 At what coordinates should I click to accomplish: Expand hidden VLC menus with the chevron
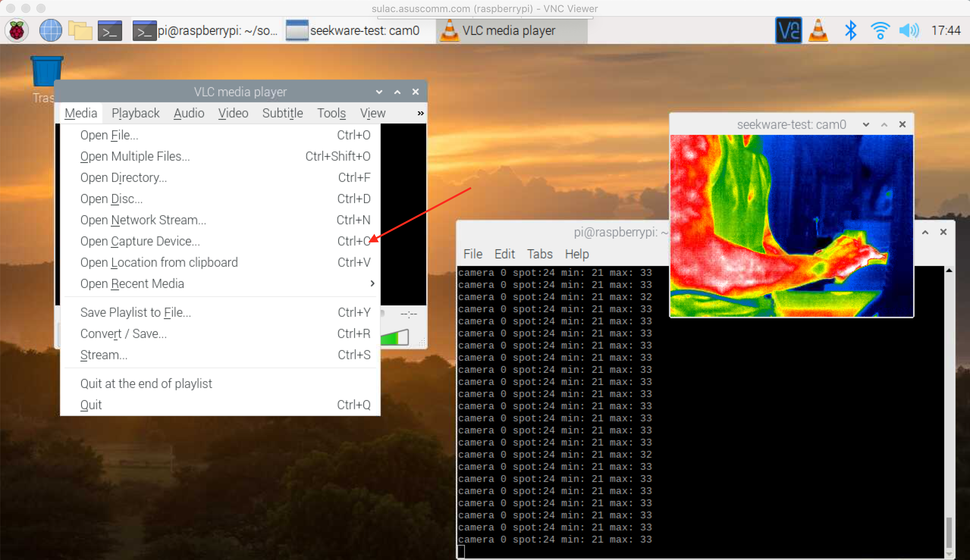pos(421,113)
